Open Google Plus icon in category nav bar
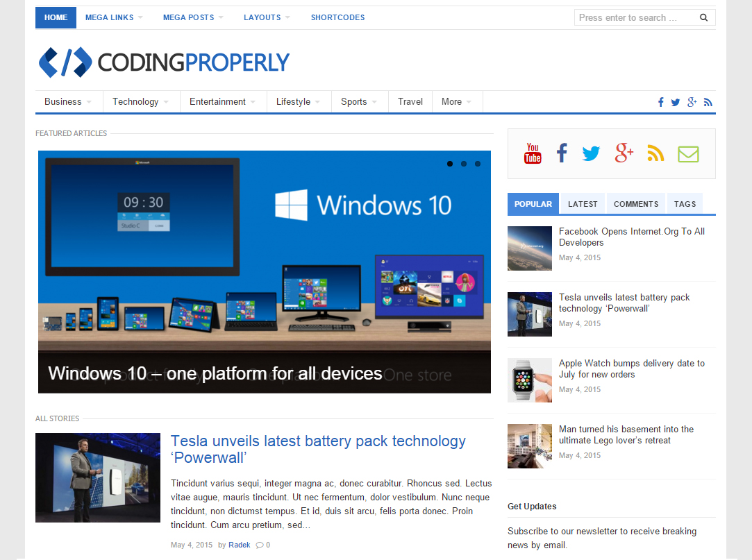Viewport: 752px width, 560px height. point(692,101)
